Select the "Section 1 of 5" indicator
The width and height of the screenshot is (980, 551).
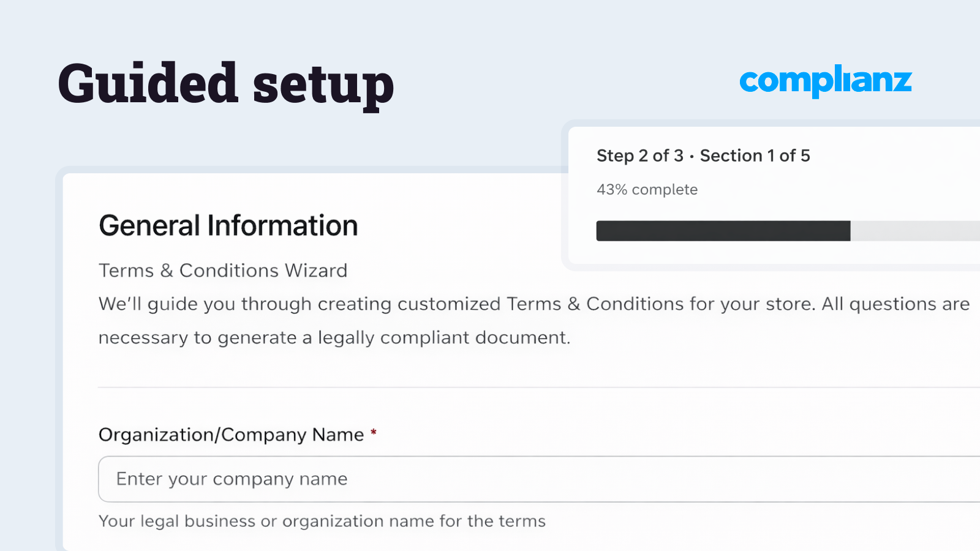pyautogui.click(x=755, y=156)
